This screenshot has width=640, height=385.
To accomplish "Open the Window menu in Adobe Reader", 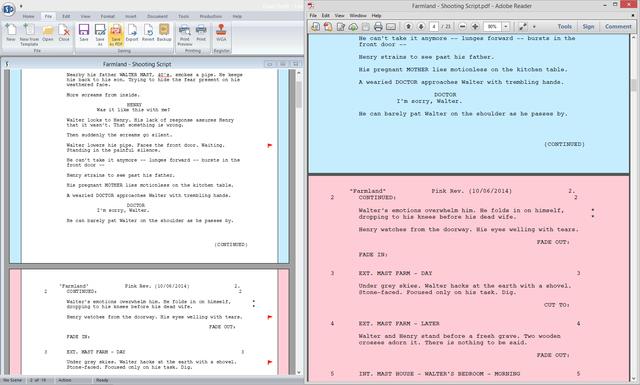I will pos(358,16).
